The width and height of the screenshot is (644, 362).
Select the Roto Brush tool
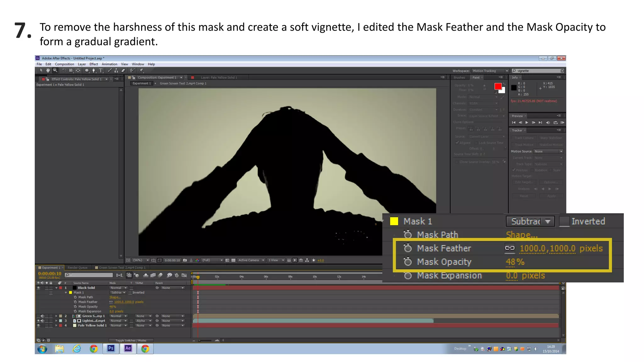point(132,71)
